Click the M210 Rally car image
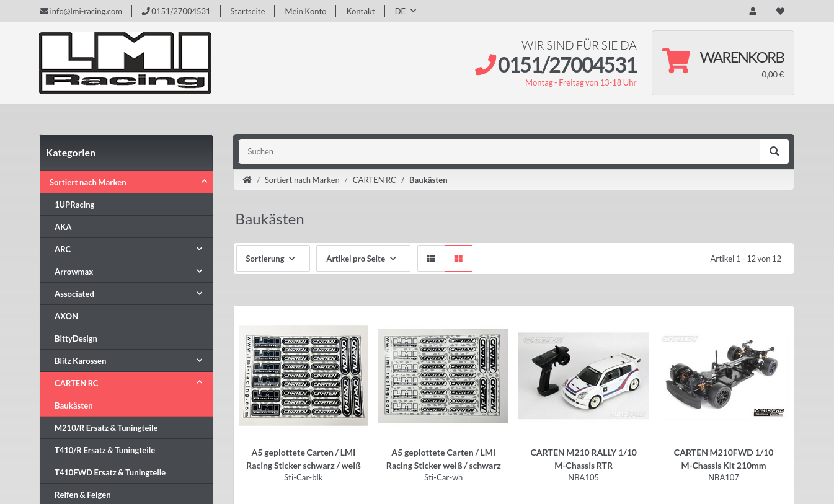 [x=583, y=376]
